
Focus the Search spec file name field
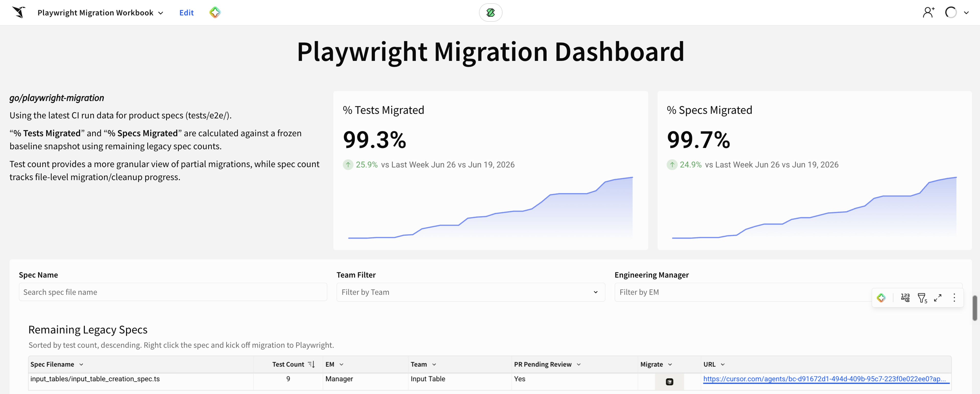(173, 292)
